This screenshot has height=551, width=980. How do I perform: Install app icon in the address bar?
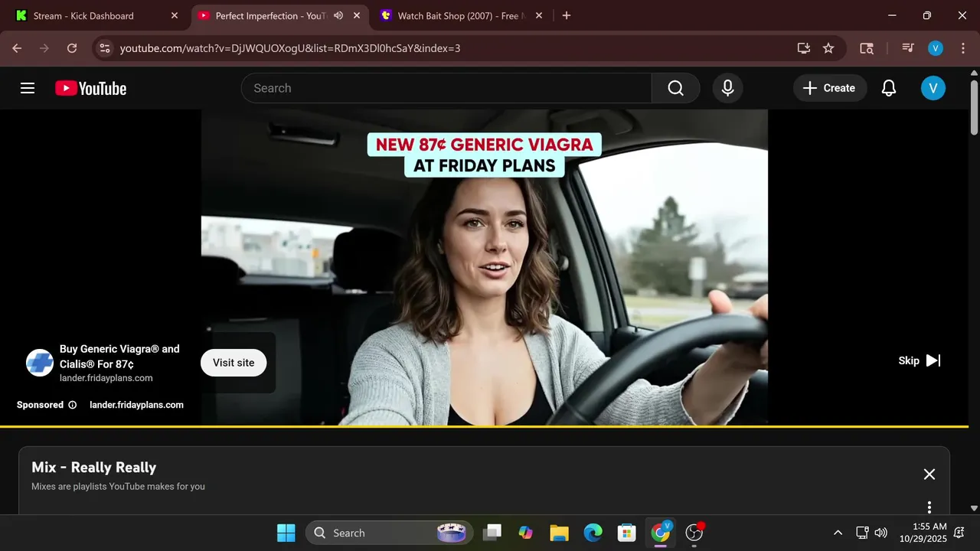coord(803,48)
